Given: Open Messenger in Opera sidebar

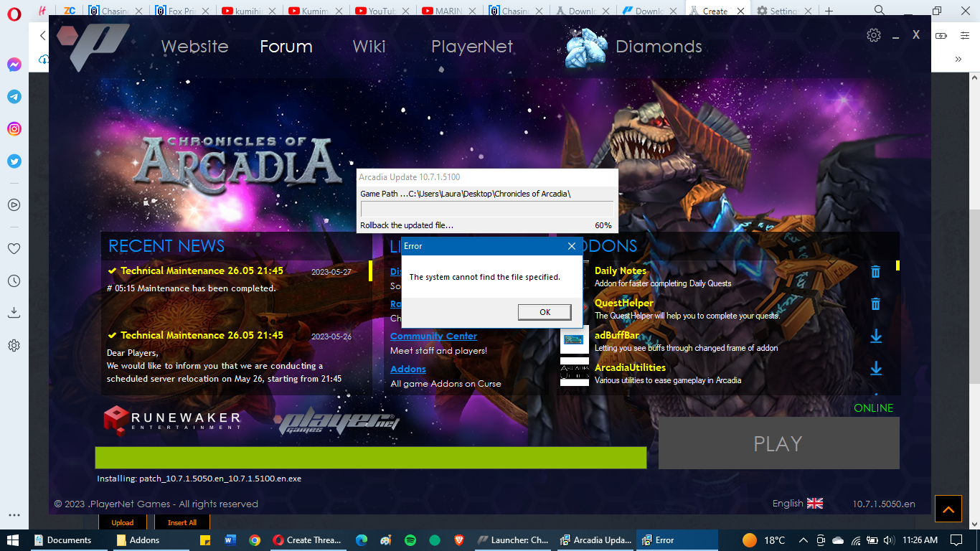Looking at the screenshot, I should point(14,65).
